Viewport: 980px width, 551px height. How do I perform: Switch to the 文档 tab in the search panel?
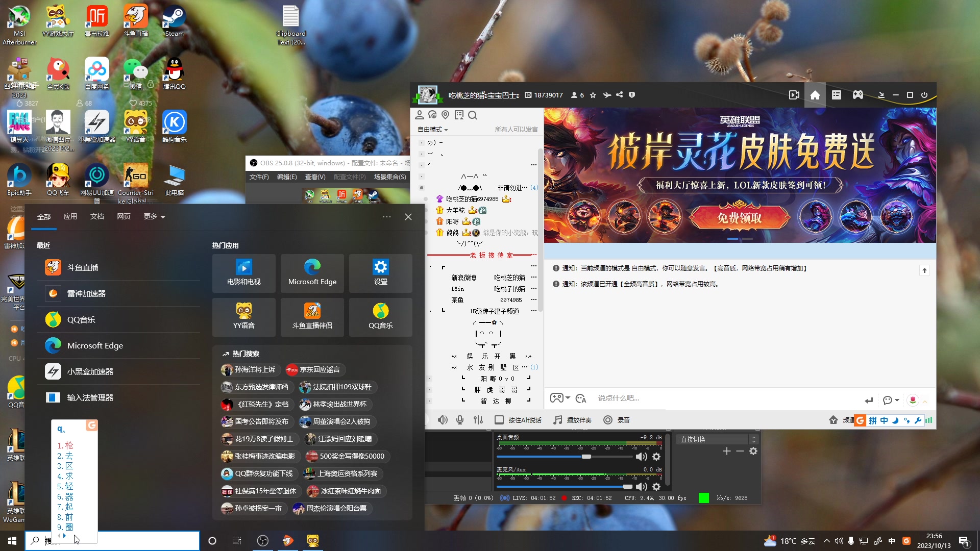[x=97, y=217]
